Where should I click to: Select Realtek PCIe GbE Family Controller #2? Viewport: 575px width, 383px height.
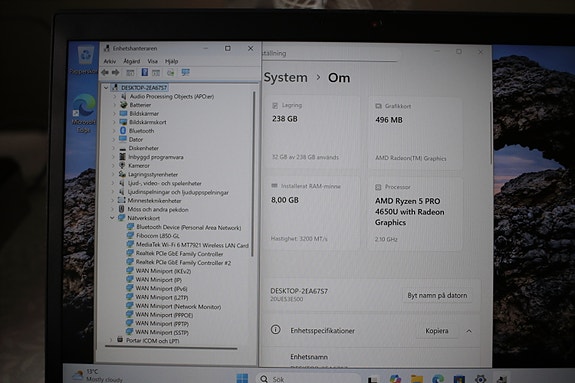183,262
